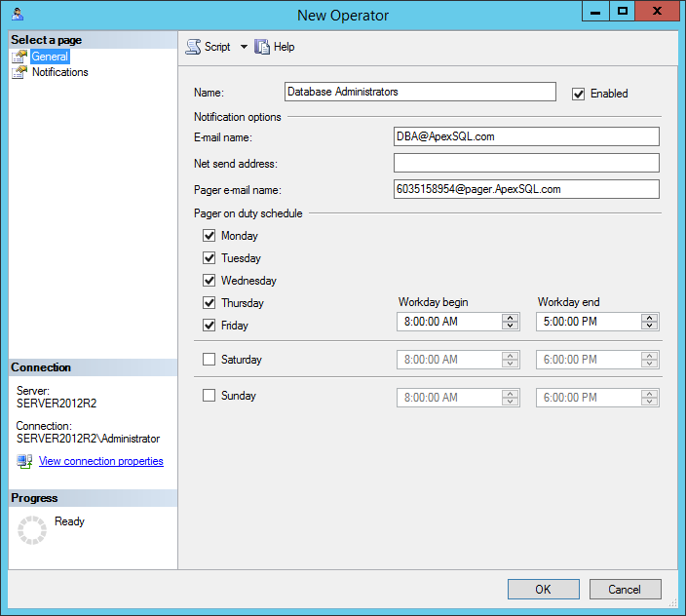Decrease weekday Workday end time
The image size is (686, 616).
click(x=650, y=326)
